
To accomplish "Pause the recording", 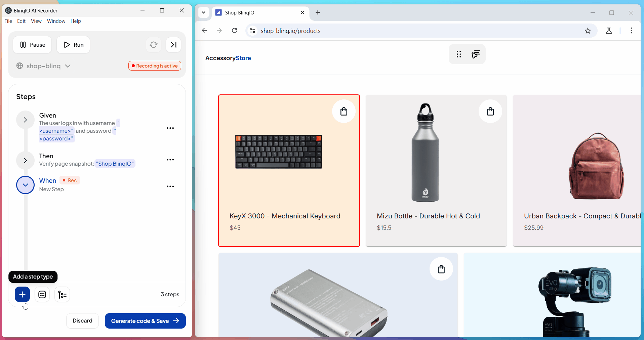I will (32, 45).
